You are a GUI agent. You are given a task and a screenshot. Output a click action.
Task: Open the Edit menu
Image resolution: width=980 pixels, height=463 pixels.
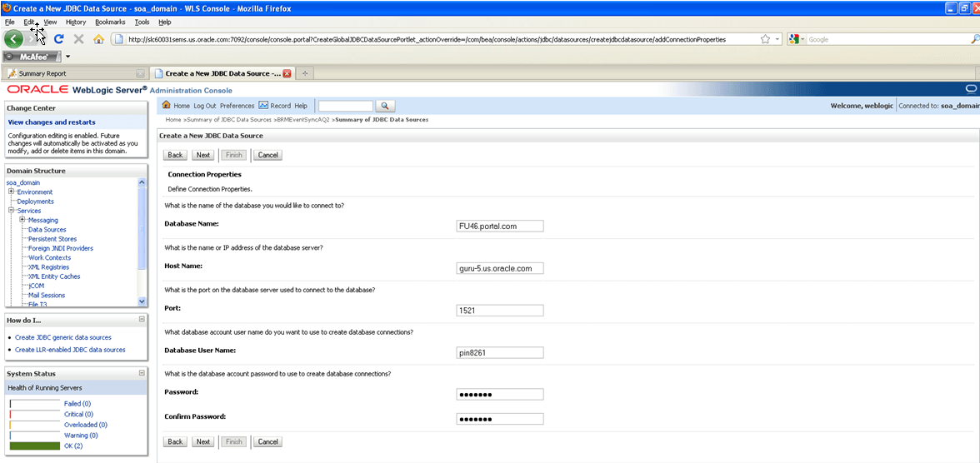click(x=29, y=22)
